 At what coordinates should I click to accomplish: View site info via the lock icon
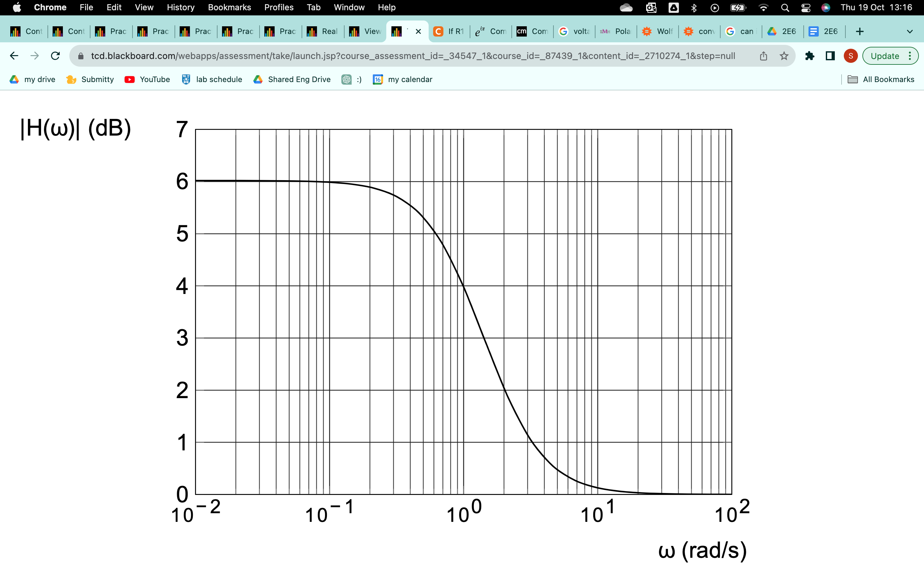point(81,56)
